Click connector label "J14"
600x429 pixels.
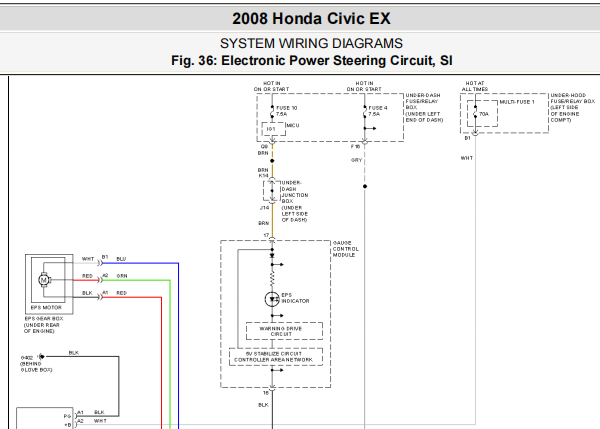[x=264, y=208]
